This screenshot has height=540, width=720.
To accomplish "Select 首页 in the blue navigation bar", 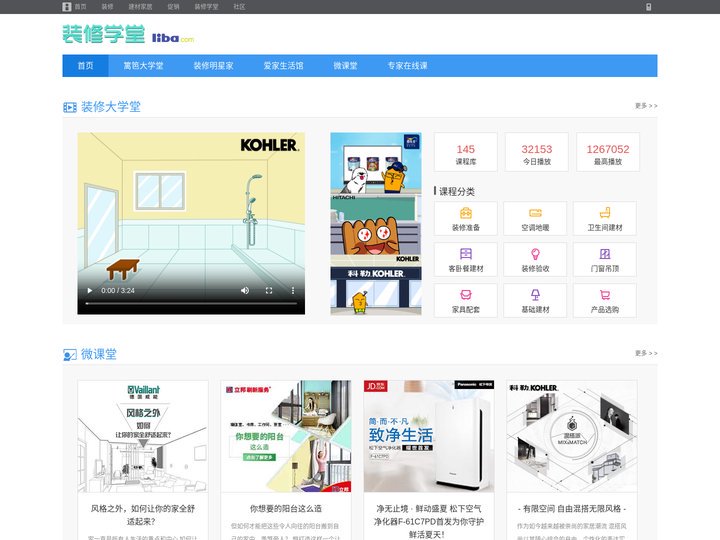I will pos(85,66).
